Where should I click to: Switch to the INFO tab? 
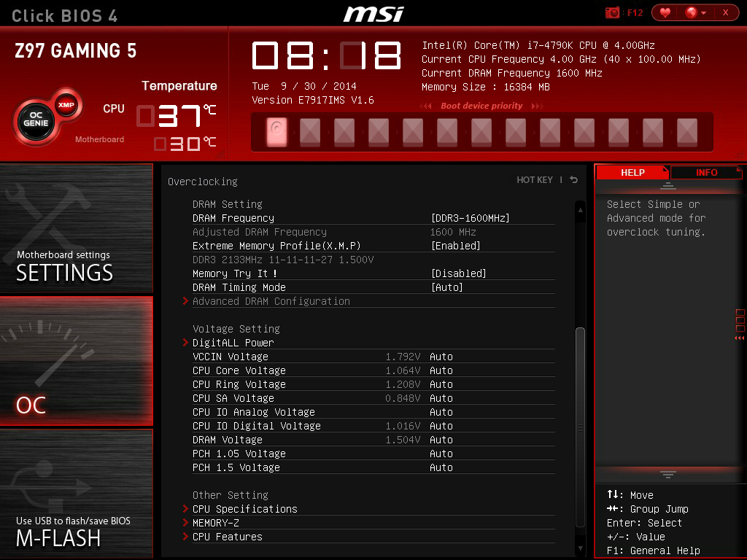(x=706, y=172)
